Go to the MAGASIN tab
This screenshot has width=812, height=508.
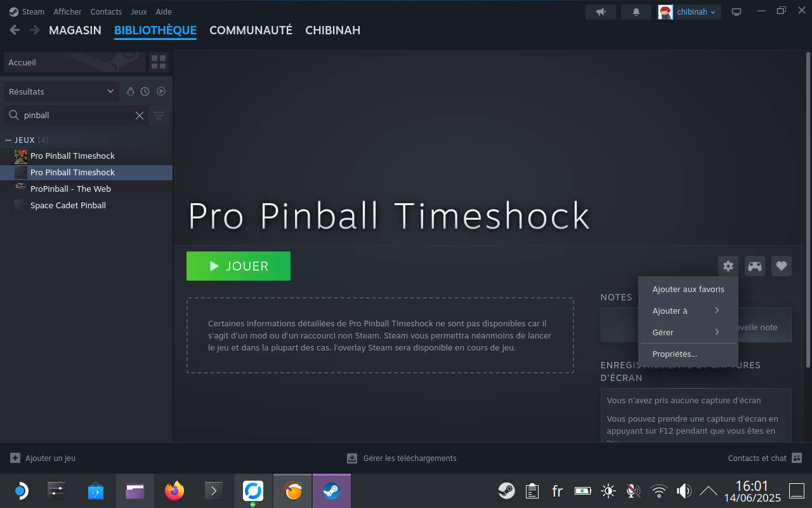(x=75, y=30)
